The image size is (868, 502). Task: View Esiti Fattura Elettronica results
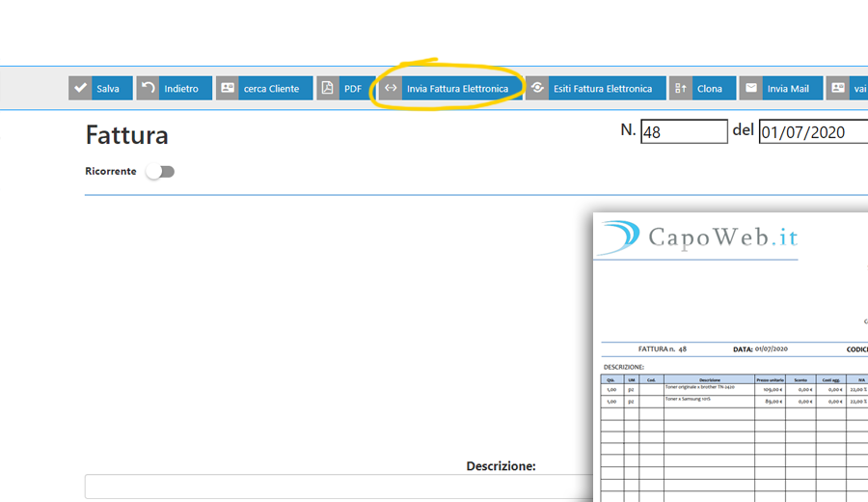pyautogui.click(x=603, y=89)
